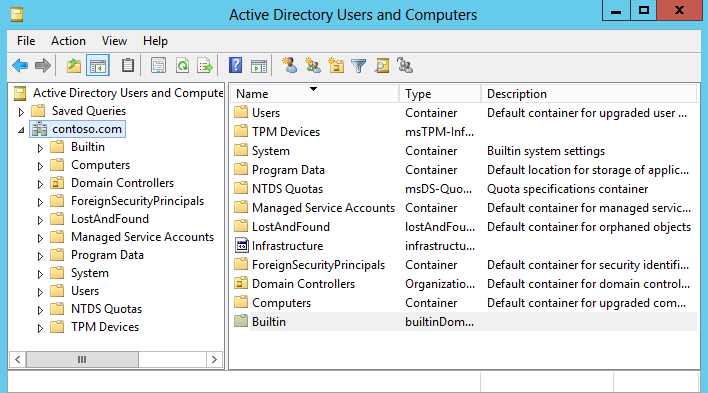Expand Managed Service Accounts tree node
This screenshot has height=393, width=708.
tap(40, 238)
